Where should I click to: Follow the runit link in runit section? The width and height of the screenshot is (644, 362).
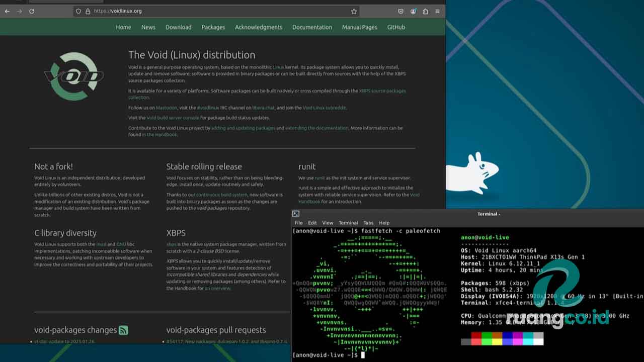pos(319,178)
